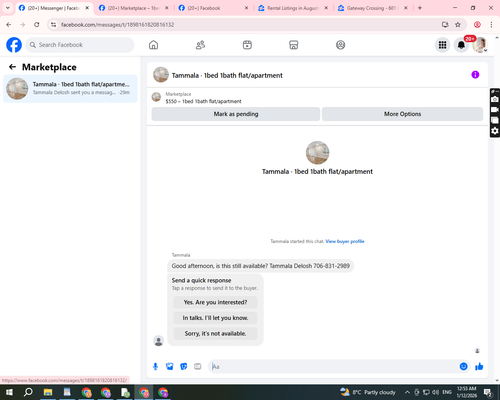The width and height of the screenshot is (500, 400).
Task: Open the Facebook menu grid icon
Action: pyautogui.click(x=442, y=45)
